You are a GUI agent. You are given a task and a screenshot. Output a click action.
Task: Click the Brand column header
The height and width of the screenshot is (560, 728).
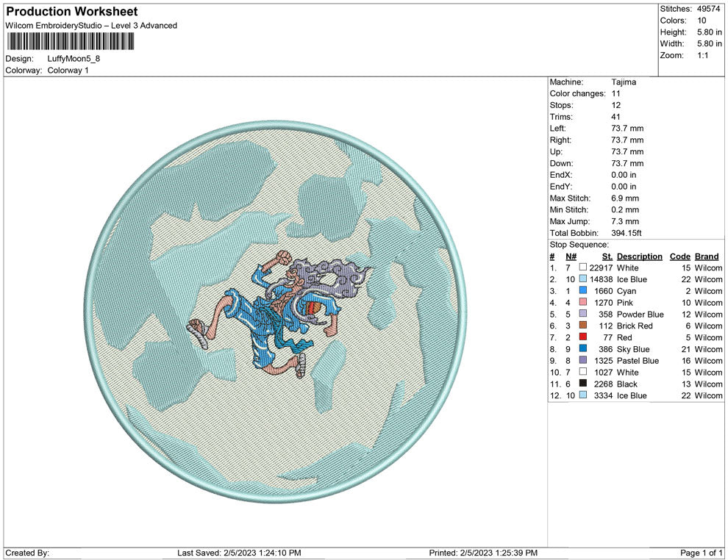tap(707, 256)
